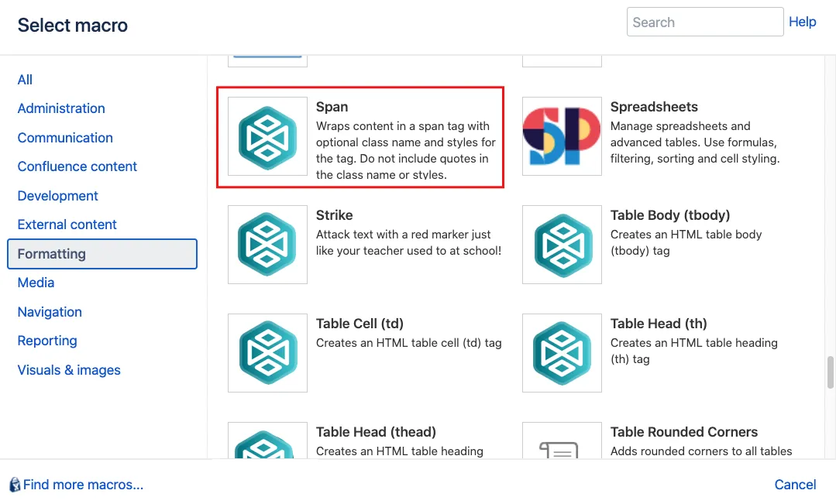Click the Span macro icon

(267, 136)
